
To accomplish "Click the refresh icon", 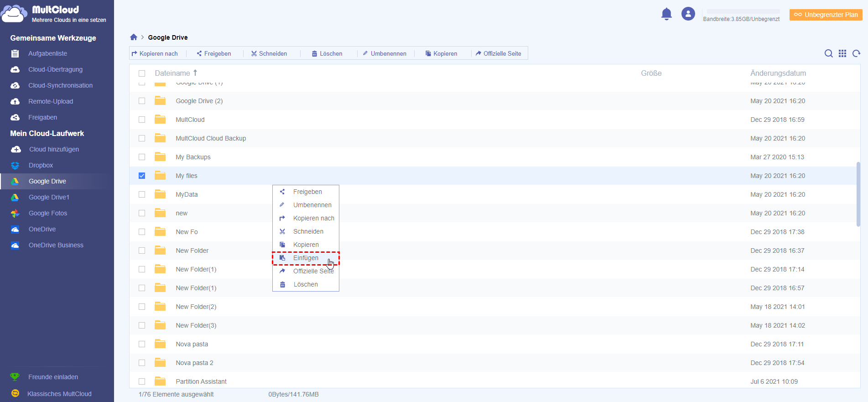I will coord(856,53).
